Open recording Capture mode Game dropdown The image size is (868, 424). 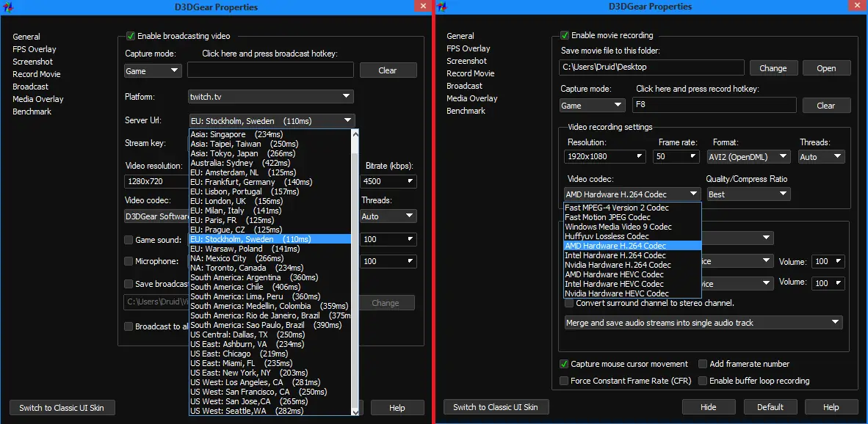592,105
